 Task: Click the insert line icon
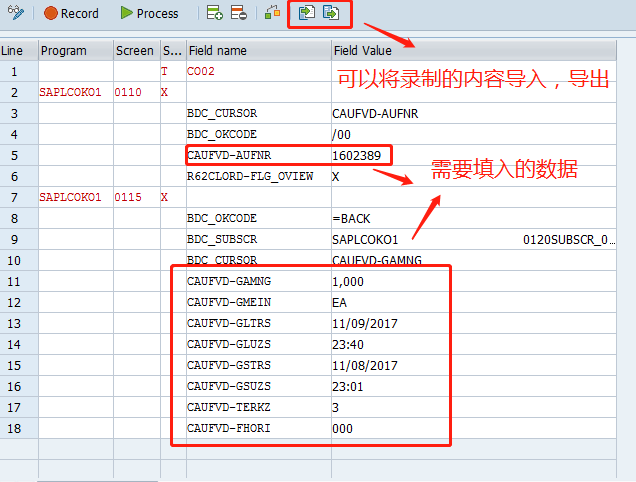pyautogui.click(x=214, y=13)
